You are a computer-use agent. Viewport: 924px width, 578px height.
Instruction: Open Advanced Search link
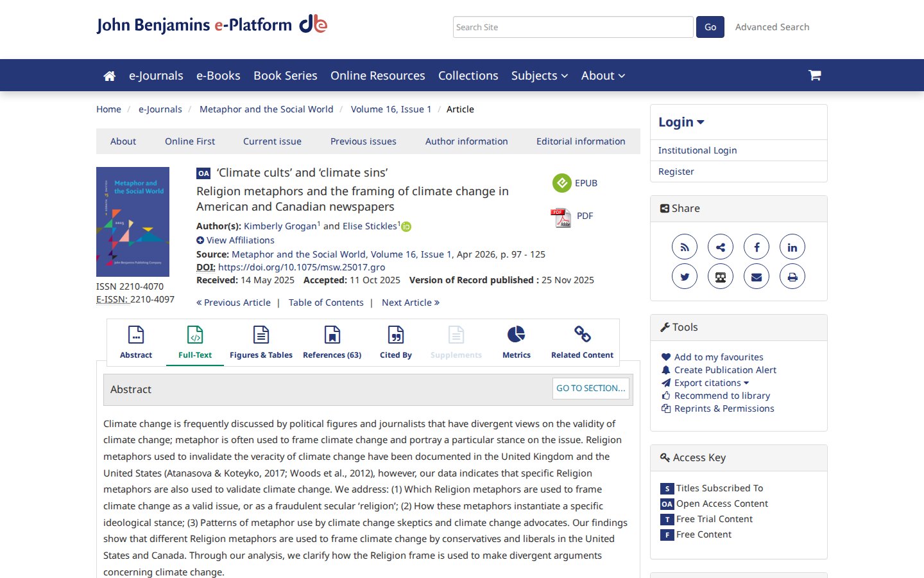point(772,27)
